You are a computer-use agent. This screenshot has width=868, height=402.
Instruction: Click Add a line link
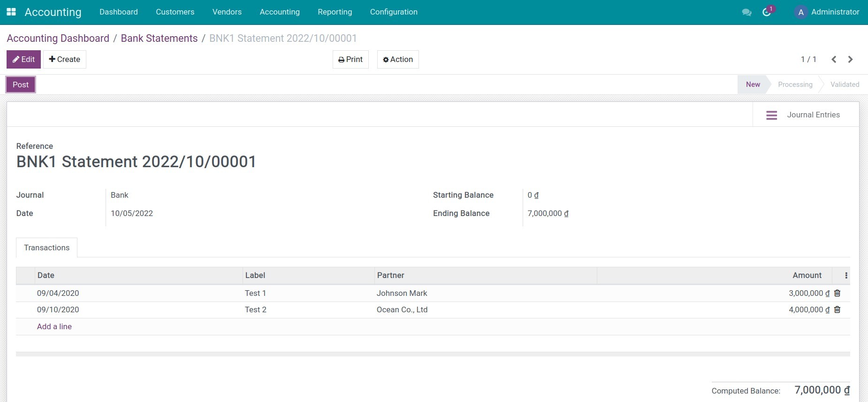(54, 326)
